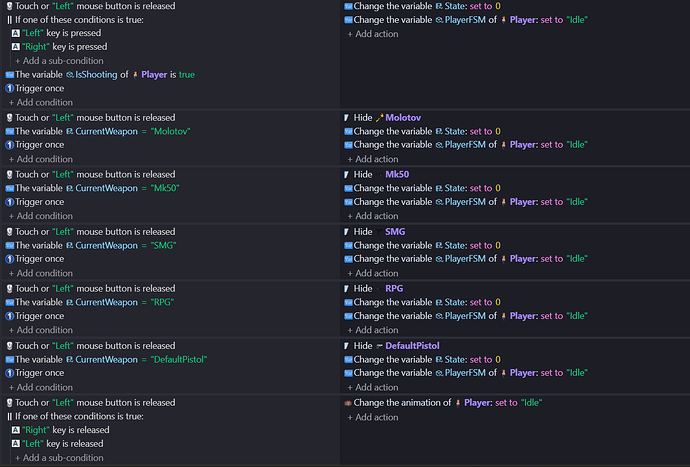
Task: Click the OR icon beside the first "If one of these conditions"
Action: [x=9, y=20]
